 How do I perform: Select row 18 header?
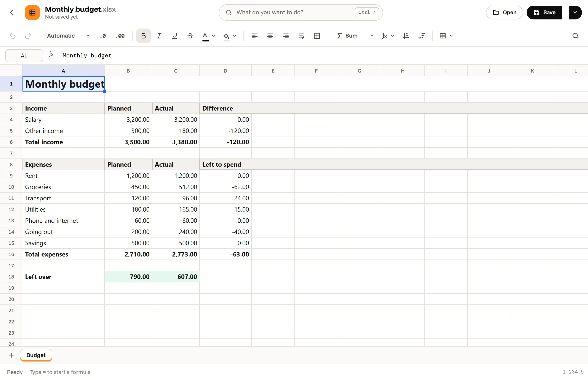(11, 277)
